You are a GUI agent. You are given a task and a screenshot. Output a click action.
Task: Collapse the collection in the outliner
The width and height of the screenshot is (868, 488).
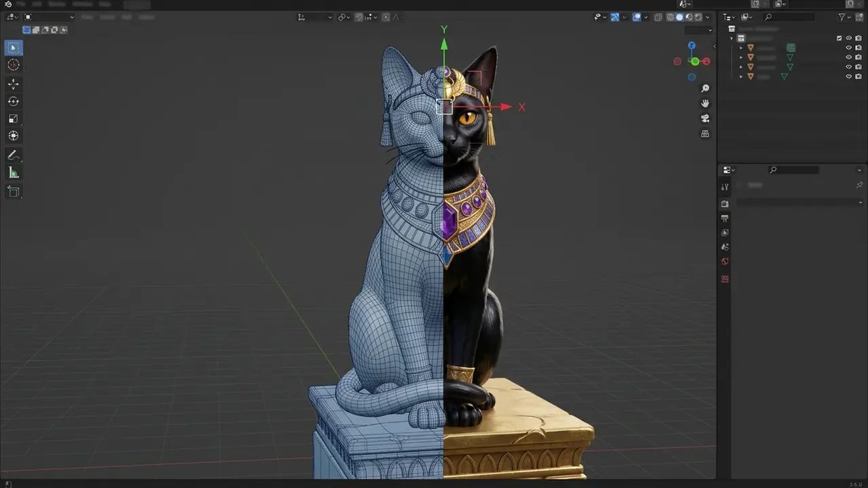[732, 39]
